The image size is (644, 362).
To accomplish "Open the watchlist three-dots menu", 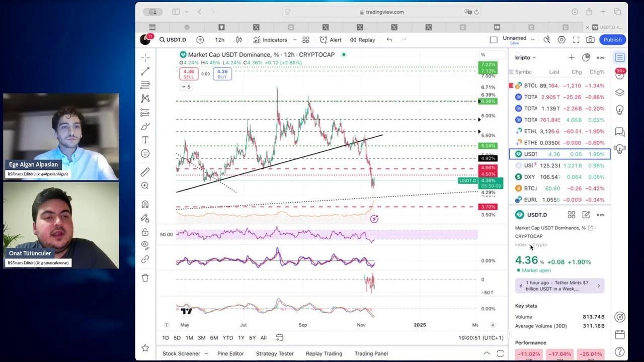I will pyautogui.click(x=601, y=57).
